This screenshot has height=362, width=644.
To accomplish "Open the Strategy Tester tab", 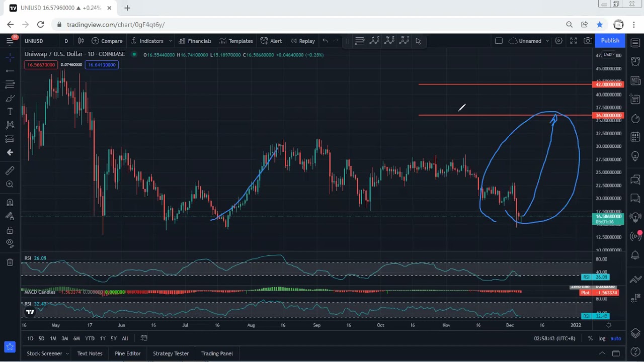I will tap(171, 353).
